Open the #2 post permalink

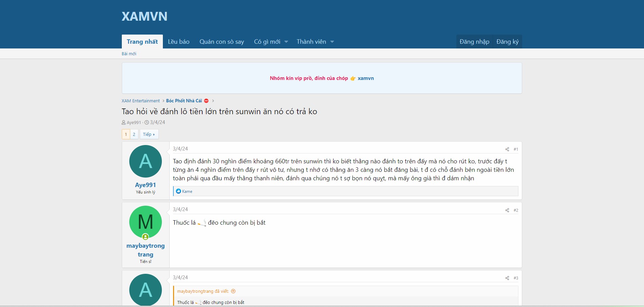click(516, 210)
